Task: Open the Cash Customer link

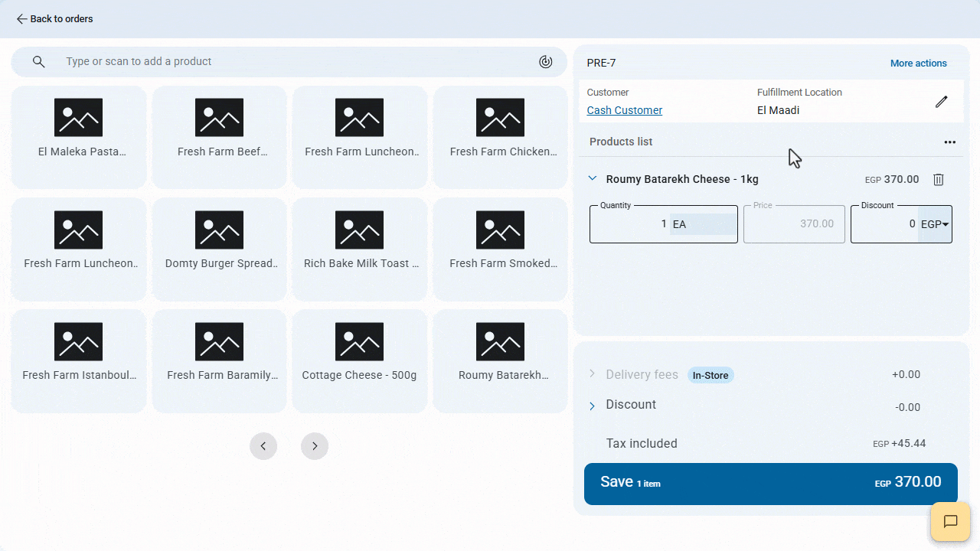Action: coord(624,110)
